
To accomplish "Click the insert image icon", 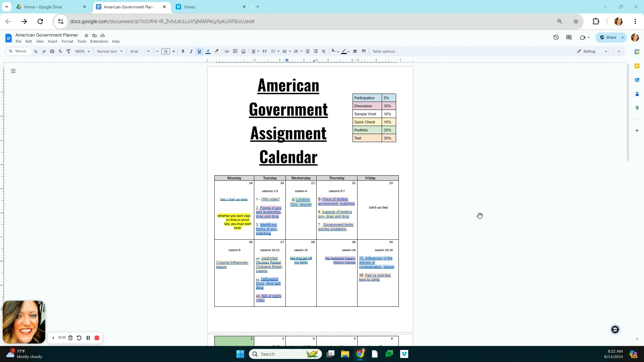I will pos(244,51).
